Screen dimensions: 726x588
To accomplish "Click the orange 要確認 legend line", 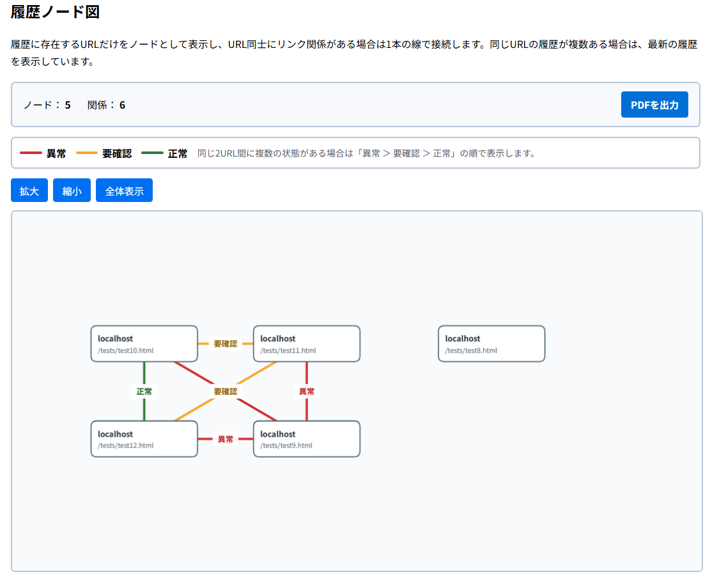I will point(86,153).
